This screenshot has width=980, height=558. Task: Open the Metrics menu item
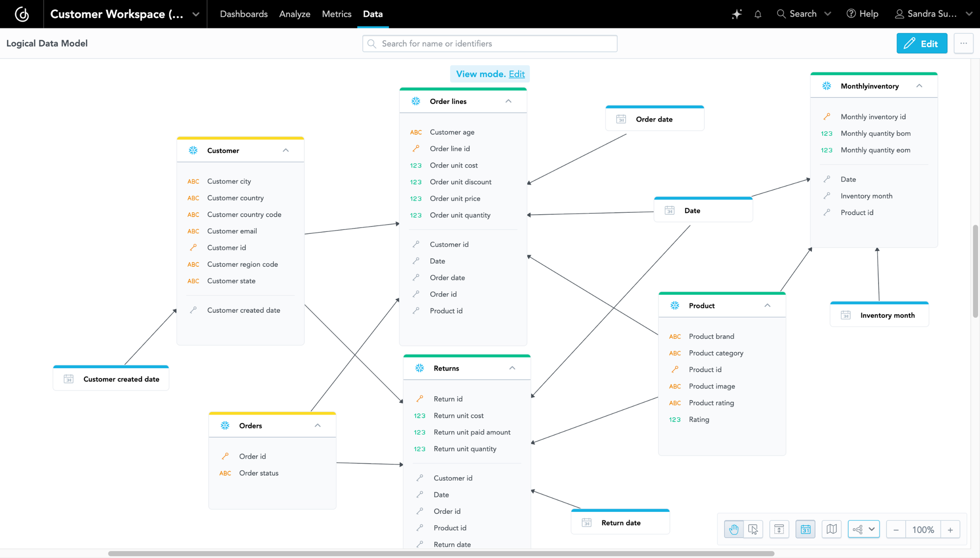pos(337,14)
